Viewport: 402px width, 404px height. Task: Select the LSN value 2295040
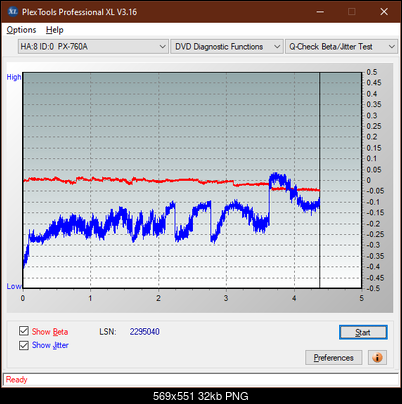pyautogui.click(x=145, y=332)
